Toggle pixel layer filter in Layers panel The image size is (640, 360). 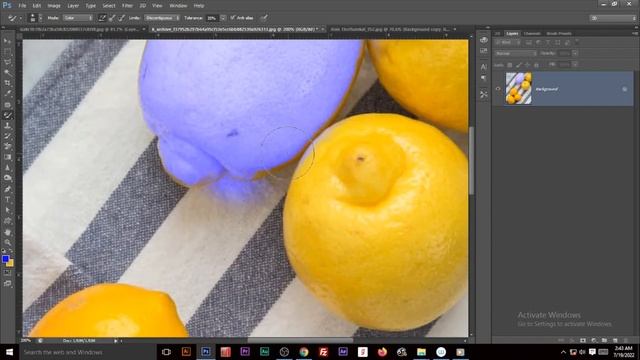tap(529, 42)
